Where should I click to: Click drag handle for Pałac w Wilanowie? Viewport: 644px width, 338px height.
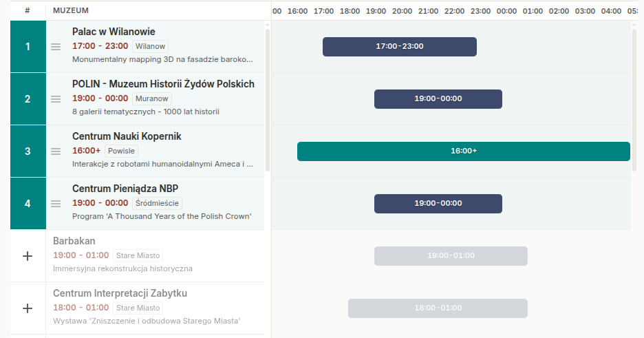(x=56, y=47)
